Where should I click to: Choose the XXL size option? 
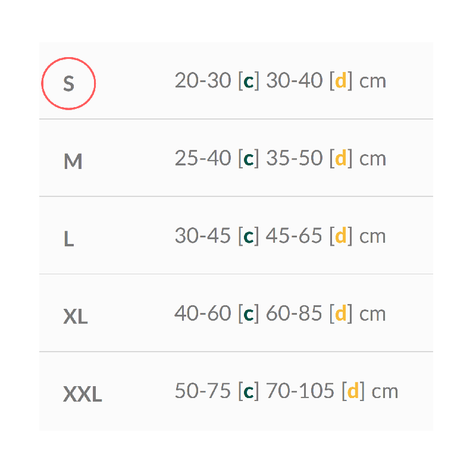coord(82,394)
